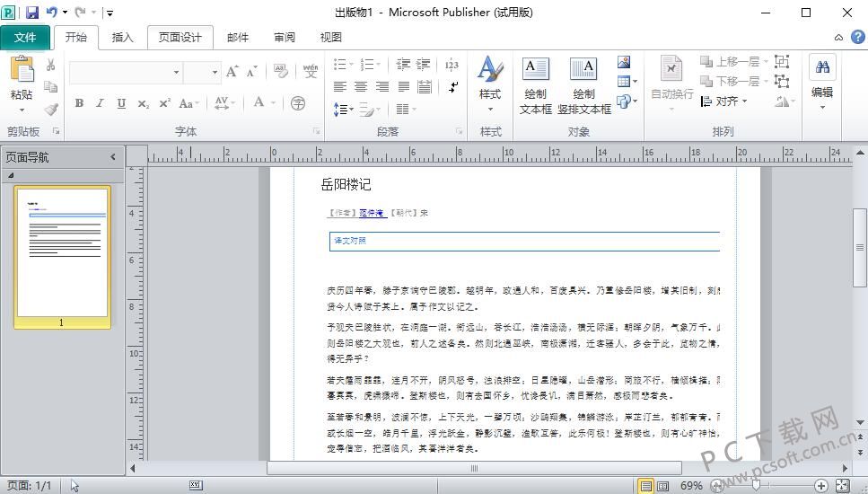Open the Align (对齐) dropdown
Viewport: 868px width, 494px height.
(x=724, y=101)
